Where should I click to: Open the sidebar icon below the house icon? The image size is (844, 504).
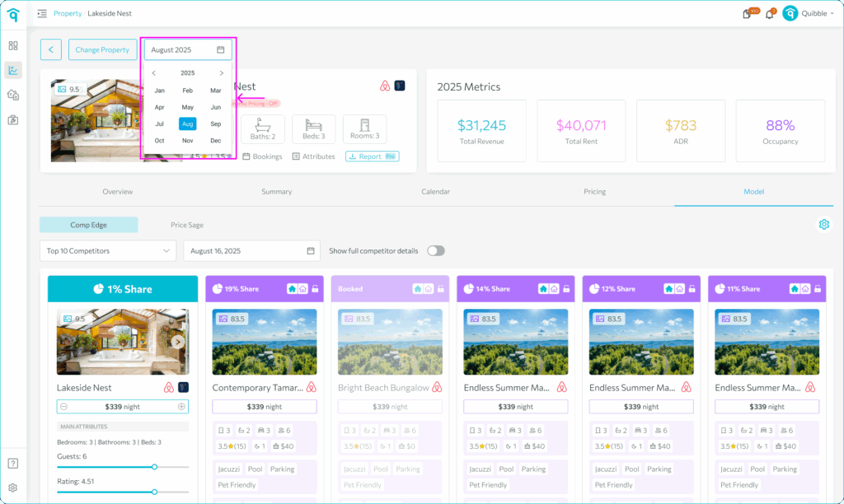[13, 120]
